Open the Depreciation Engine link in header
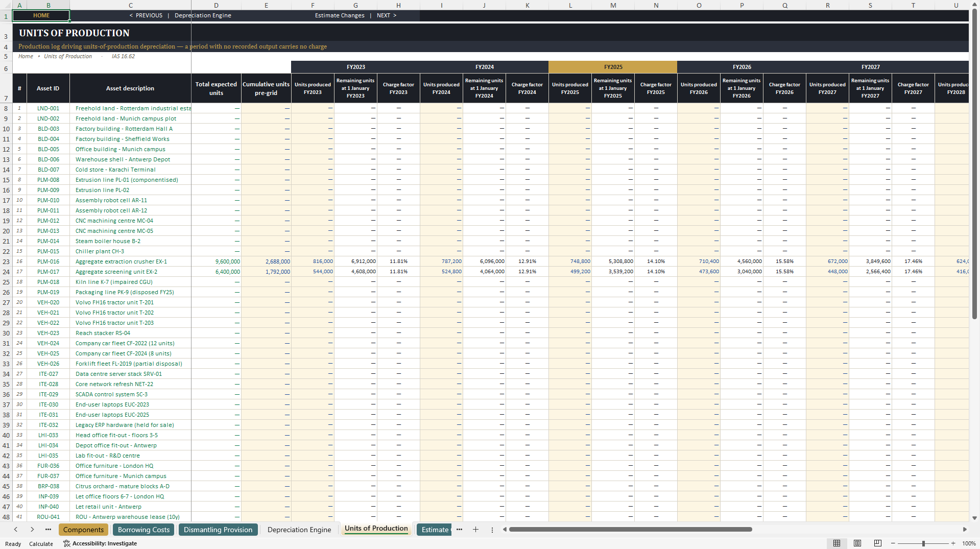 203,15
